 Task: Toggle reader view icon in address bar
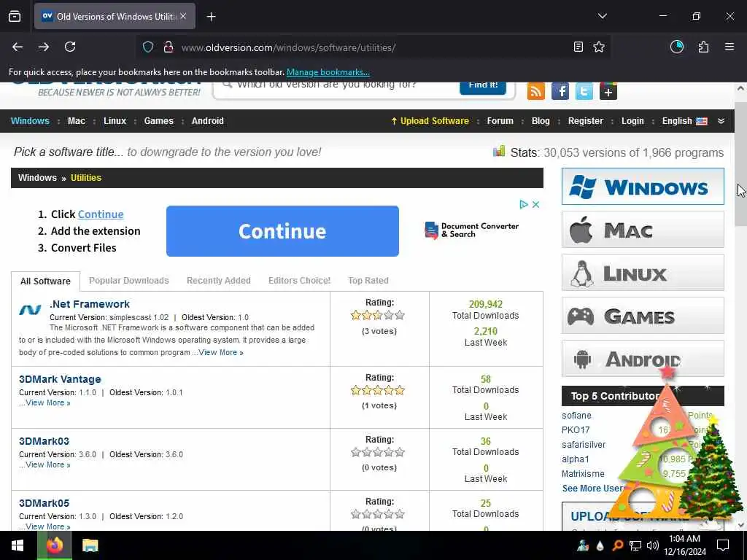click(x=578, y=47)
